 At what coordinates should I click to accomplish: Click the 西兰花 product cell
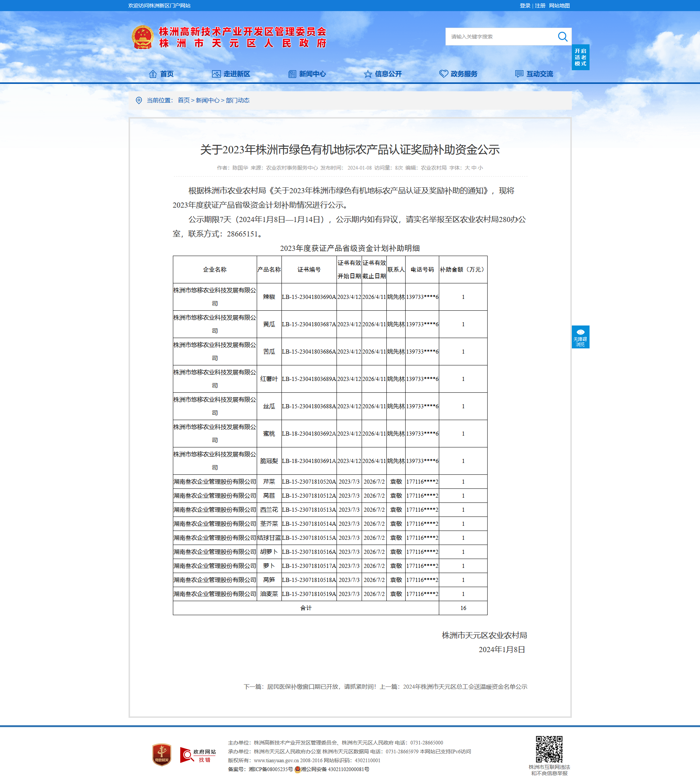click(x=269, y=510)
